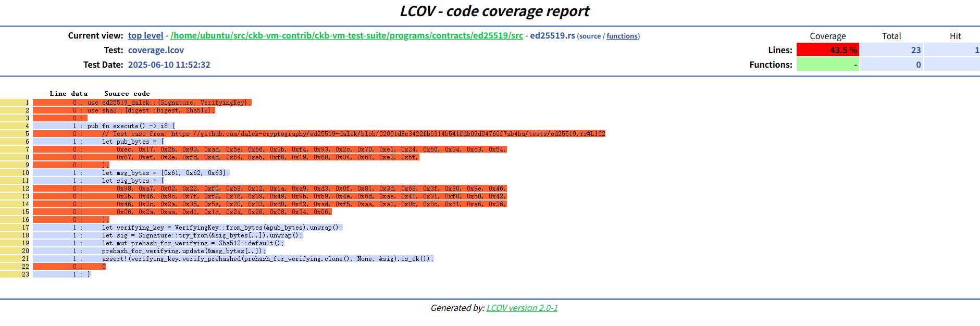
Task: Click the ed25519.rs file name
Action: [x=552, y=35]
